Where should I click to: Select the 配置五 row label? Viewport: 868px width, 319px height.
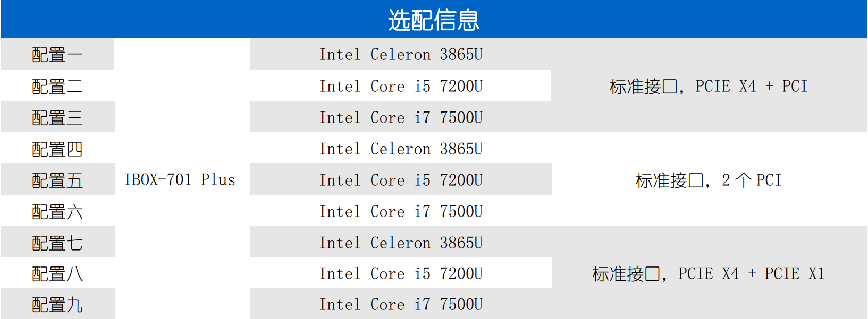pyautogui.click(x=57, y=180)
